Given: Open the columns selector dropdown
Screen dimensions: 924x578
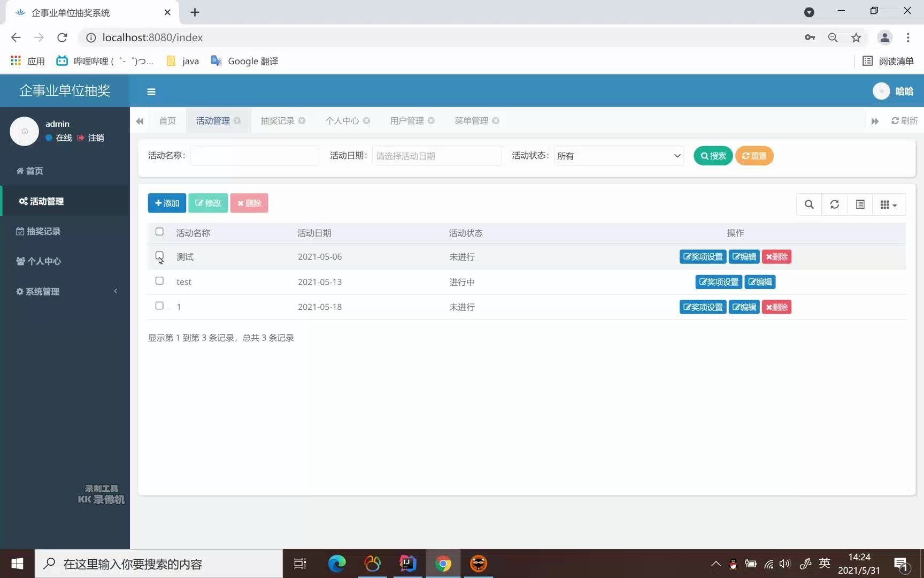Looking at the screenshot, I should point(889,204).
